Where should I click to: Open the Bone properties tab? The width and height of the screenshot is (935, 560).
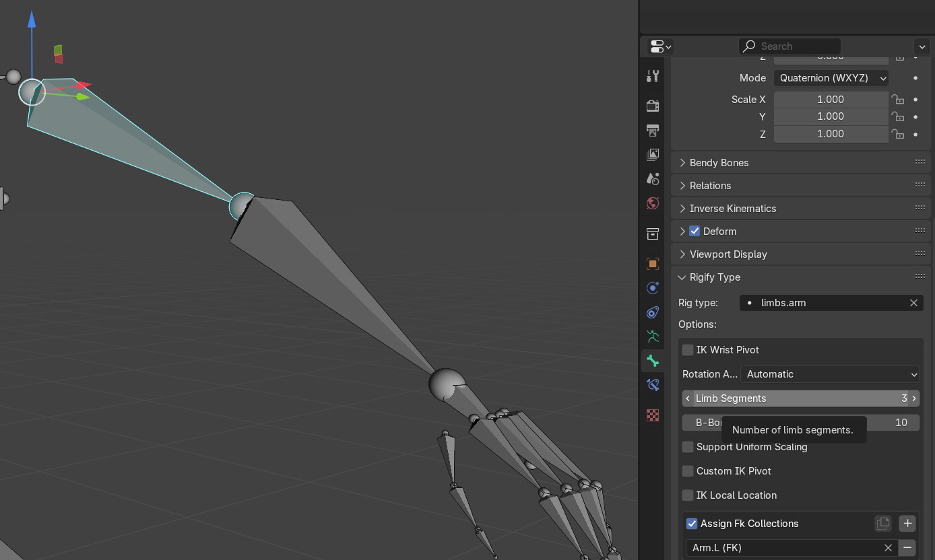652,361
